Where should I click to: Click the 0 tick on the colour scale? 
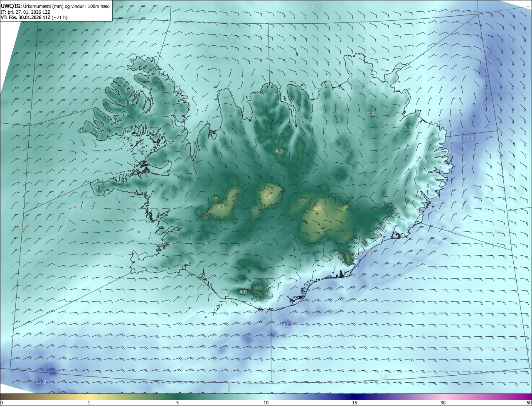[x=2, y=403]
